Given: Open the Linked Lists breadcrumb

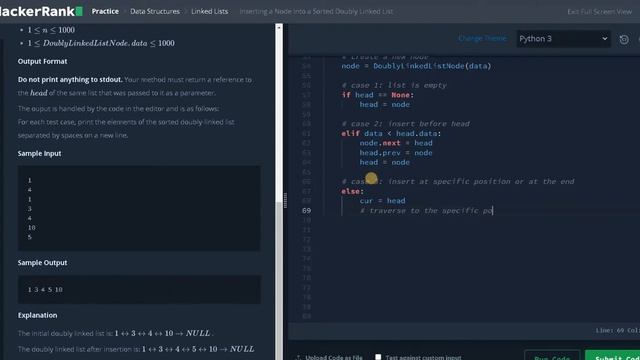Looking at the screenshot, I should click(209, 11).
